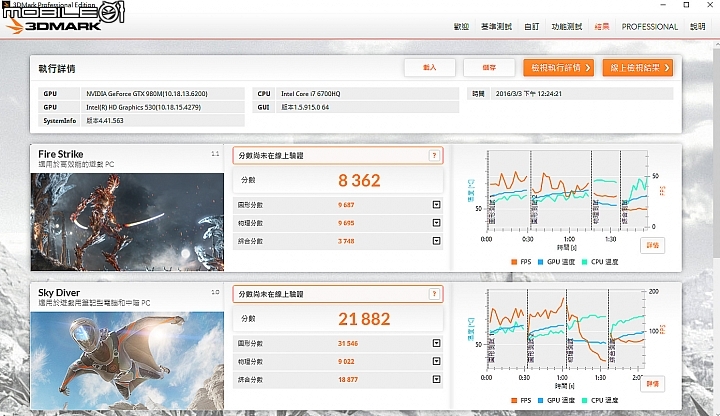
Task: Open the 歡迎 (Welcome) tab
Action: (x=461, y=27)
